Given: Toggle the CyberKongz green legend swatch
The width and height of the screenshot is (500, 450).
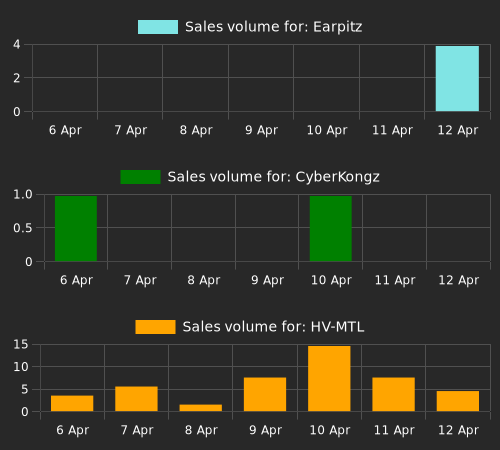Looking at the screenshot, I should [140, 177].
